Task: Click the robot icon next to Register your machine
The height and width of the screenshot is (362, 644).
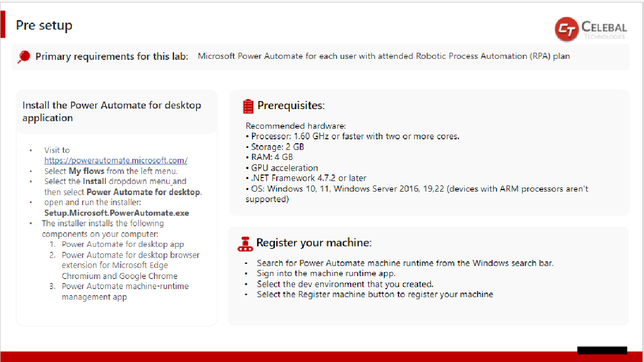Action: [245, 244]
